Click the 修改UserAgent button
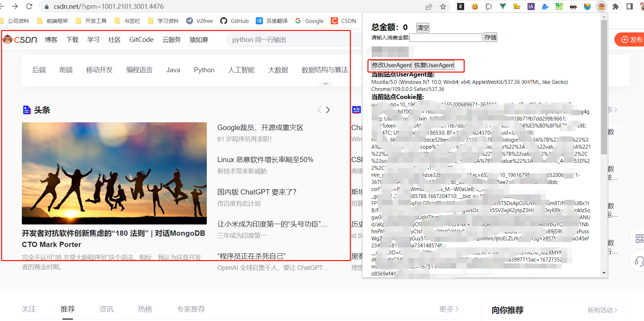This screenshot has height=321, width=644. point(391,65)
